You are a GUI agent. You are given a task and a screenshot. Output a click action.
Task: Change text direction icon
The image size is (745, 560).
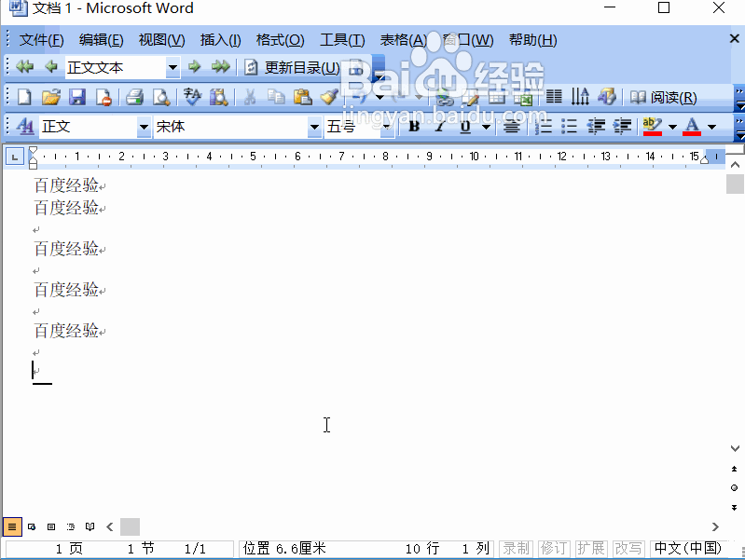580,97
